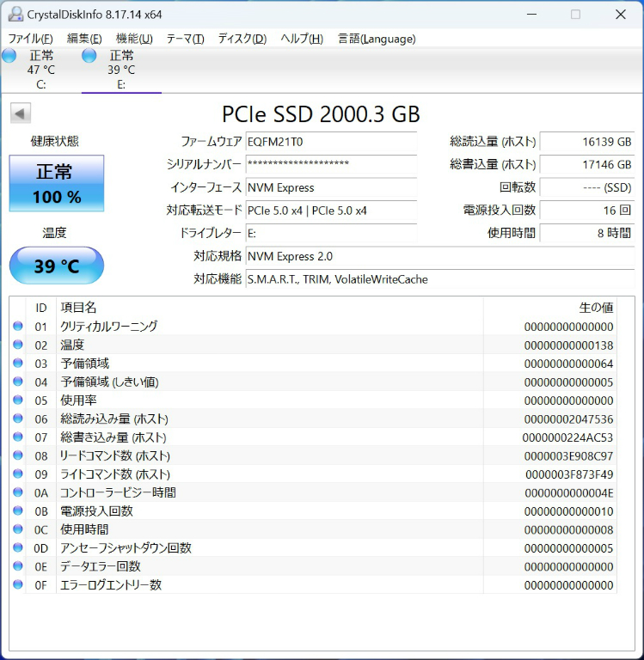Select raw value 0000000000138
Screen dimensions: 644x660
568,345
